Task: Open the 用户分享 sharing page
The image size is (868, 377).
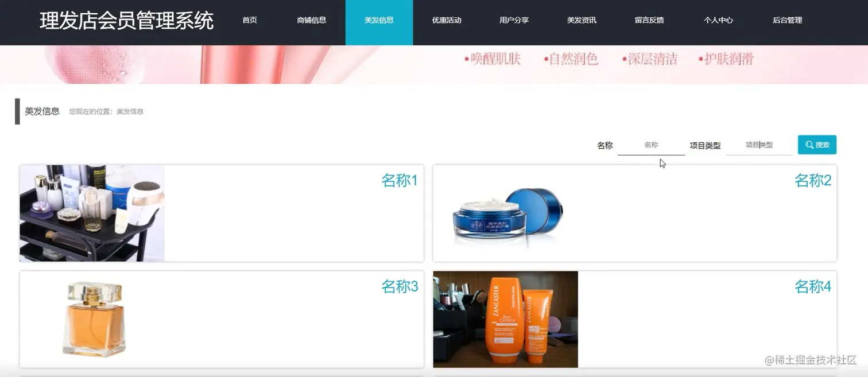Action: coord(514,20)
